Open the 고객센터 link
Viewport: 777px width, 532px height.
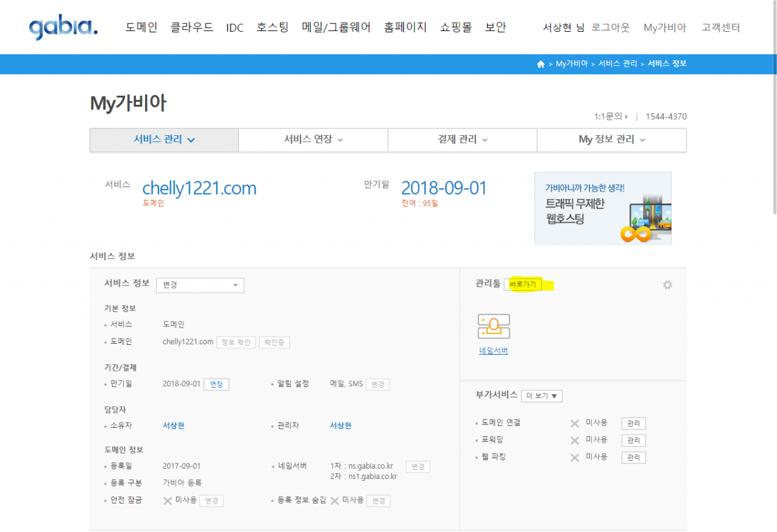721,28
